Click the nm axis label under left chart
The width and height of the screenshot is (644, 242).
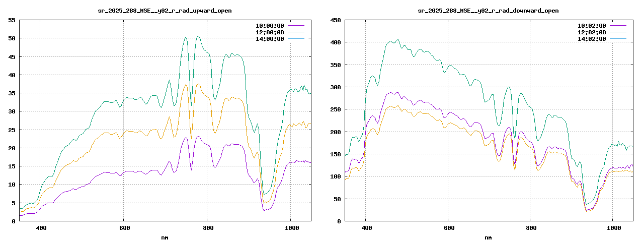tap(165, 237)
